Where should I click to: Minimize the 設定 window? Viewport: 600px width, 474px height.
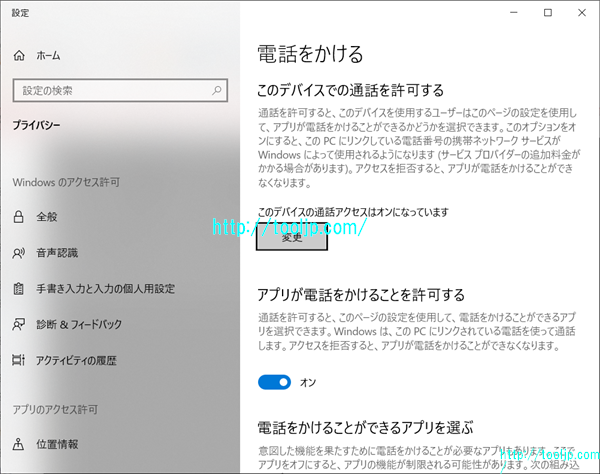click(x=514, y=13)
